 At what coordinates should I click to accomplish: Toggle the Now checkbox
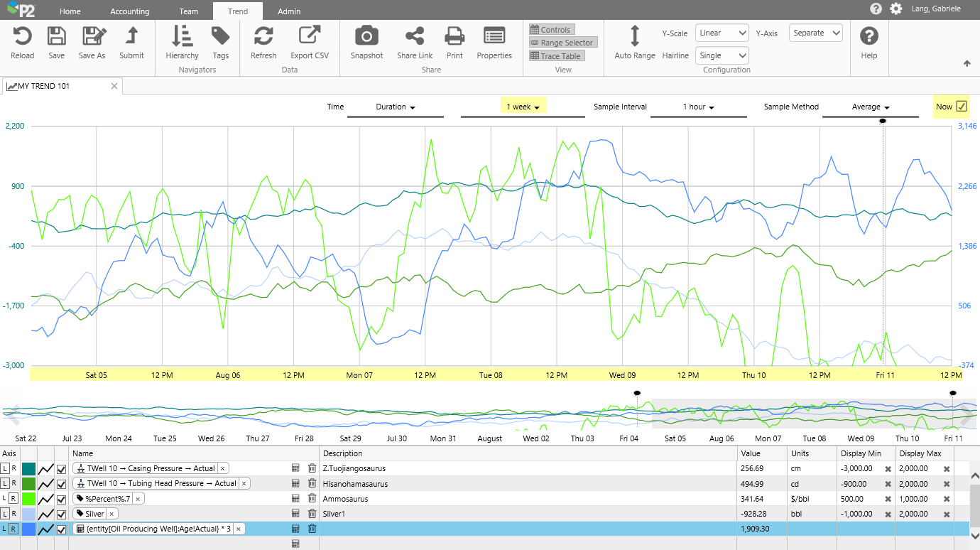[x=962, y=107]
